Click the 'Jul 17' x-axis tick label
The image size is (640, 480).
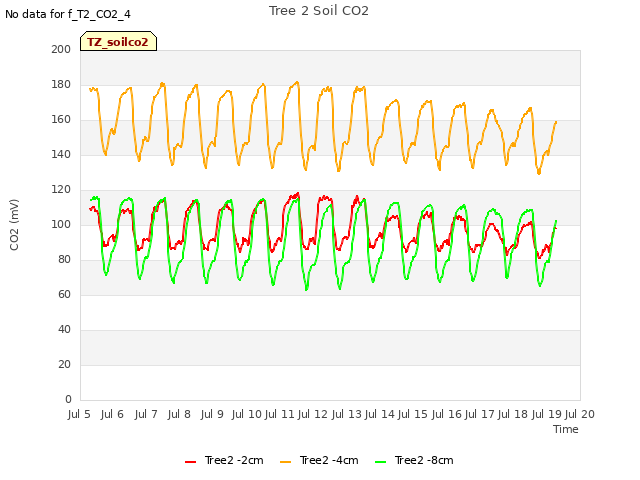[480, 414]
